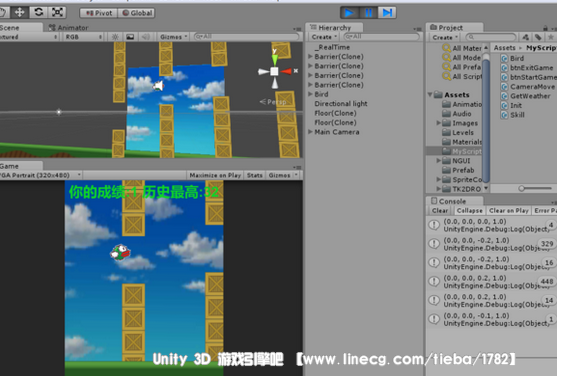The width and height of the screenshot is (562, 376).
Task: Select the Hierarchy tab
Action: click(334, 28)
